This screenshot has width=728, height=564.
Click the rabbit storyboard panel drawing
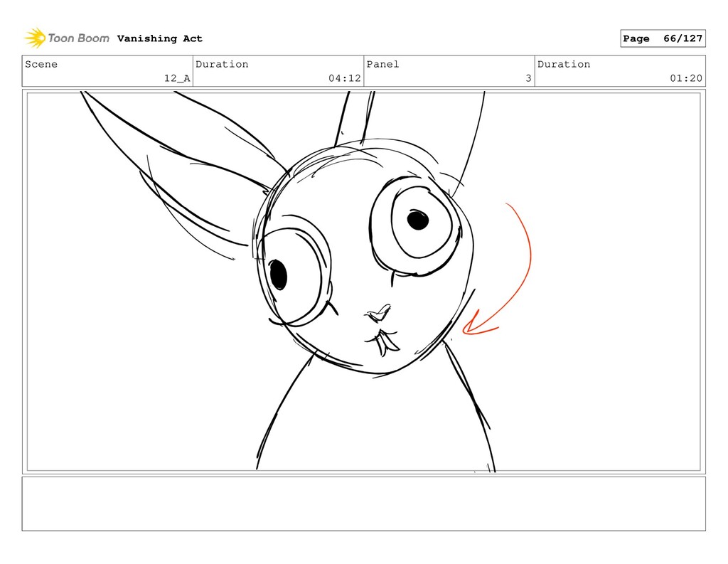363,282
